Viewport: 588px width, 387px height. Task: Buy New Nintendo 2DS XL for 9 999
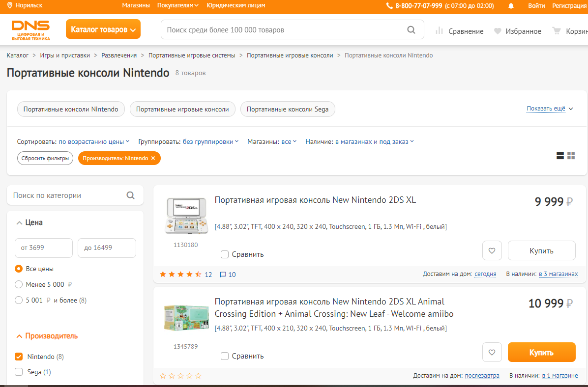(x=541, y=250)
